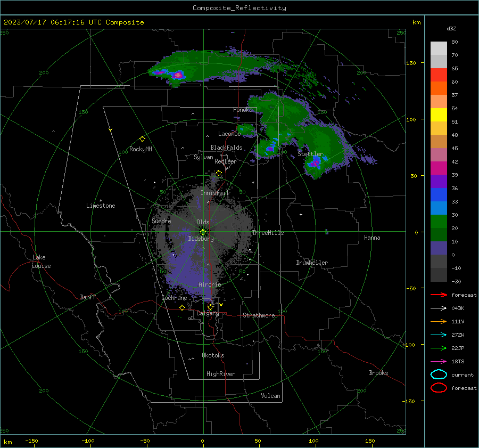Click the asterisk marker above Limestone
Viewport: 479px width, 448px height.
click(x=101, y=201)
